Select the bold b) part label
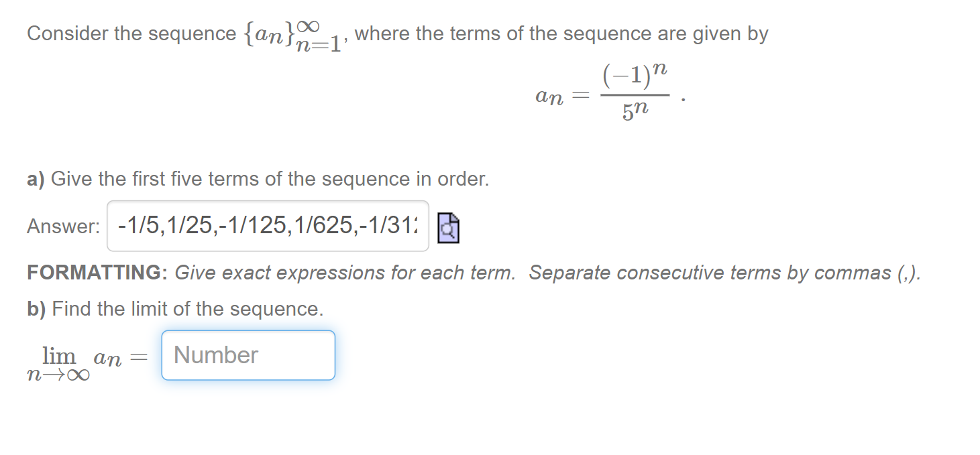This screenshot has height=455, width=980. tap(36, 309)
